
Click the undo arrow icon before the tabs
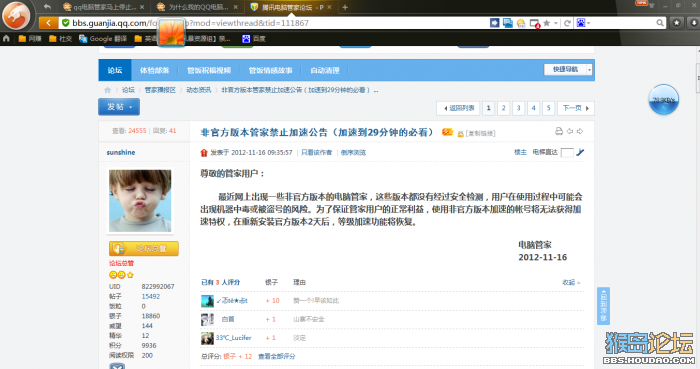click(47, 7)
